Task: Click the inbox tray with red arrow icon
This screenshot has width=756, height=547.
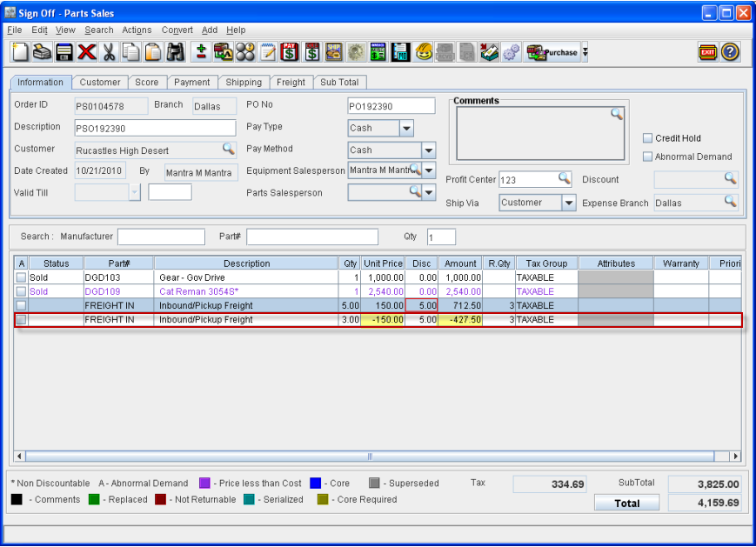Action: point(490,52)
